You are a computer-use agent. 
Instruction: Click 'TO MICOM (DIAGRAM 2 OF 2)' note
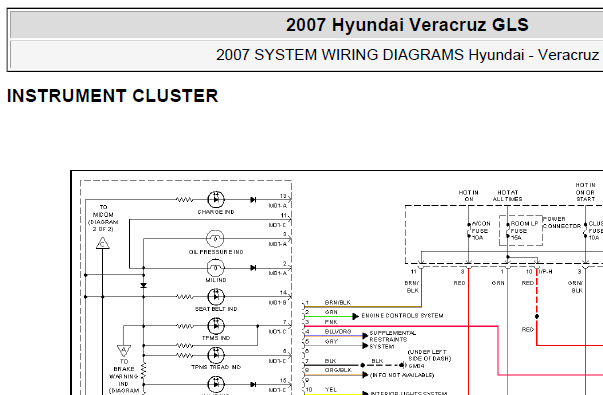[x=103, y=218]
